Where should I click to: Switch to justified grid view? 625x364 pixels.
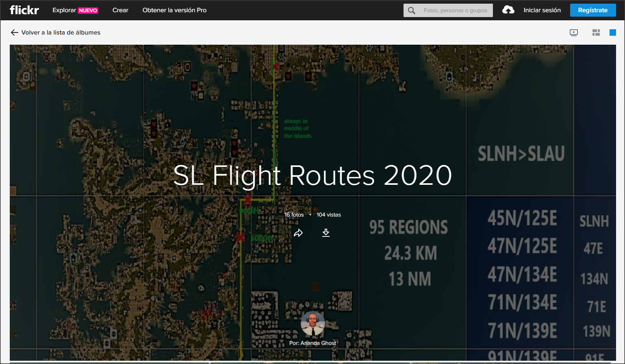coord(596,32)
